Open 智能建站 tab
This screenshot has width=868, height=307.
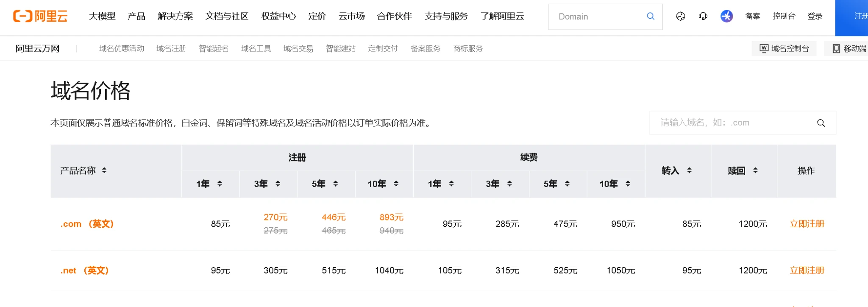tap(341, 49)
